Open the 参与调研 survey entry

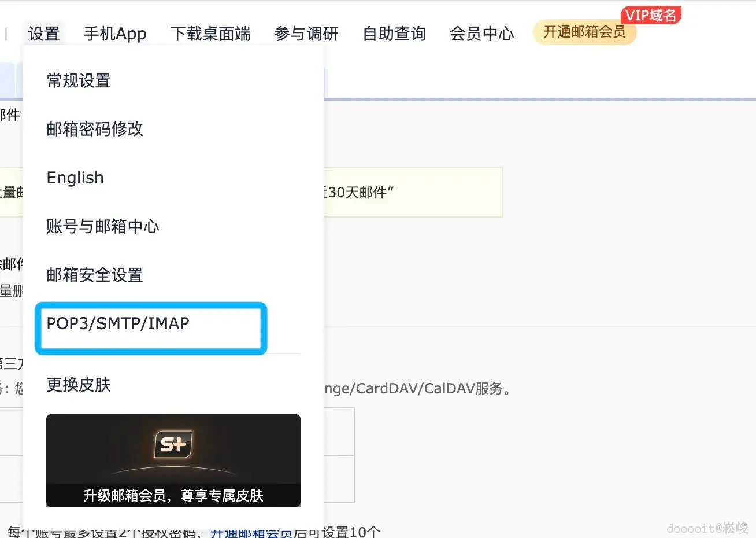point(305,34)
